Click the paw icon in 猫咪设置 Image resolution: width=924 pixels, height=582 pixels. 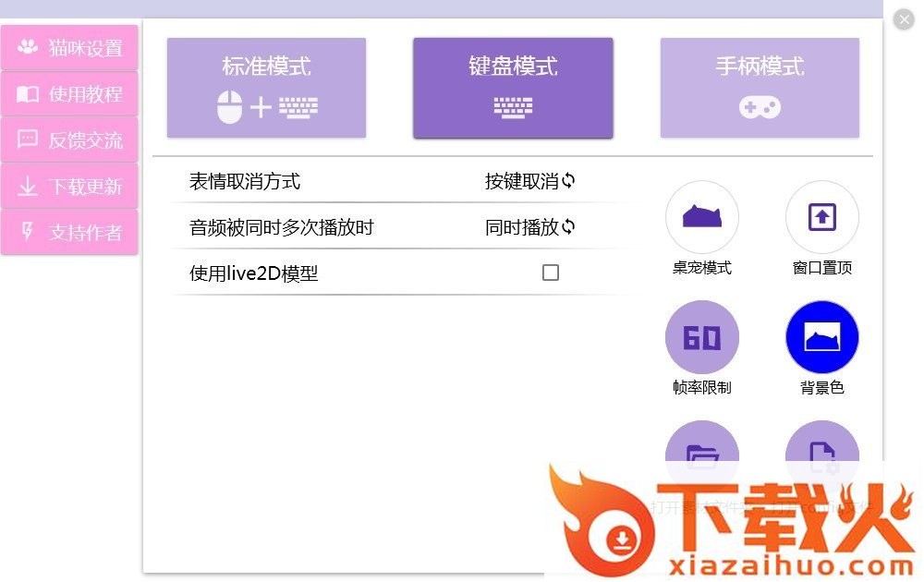(28, 46)
